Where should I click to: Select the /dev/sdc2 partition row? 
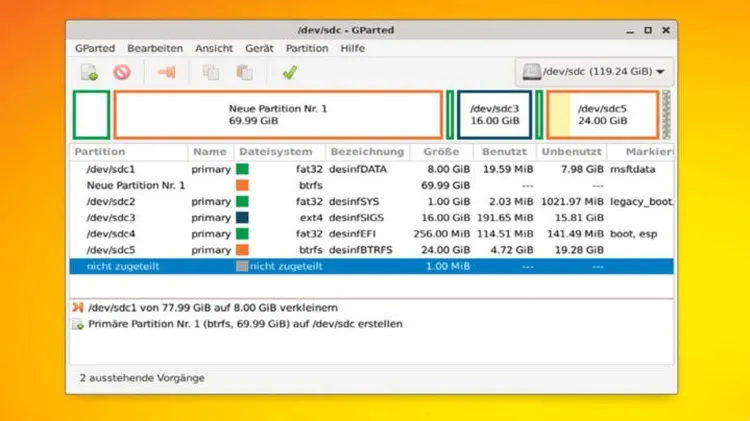click(371, 202)
